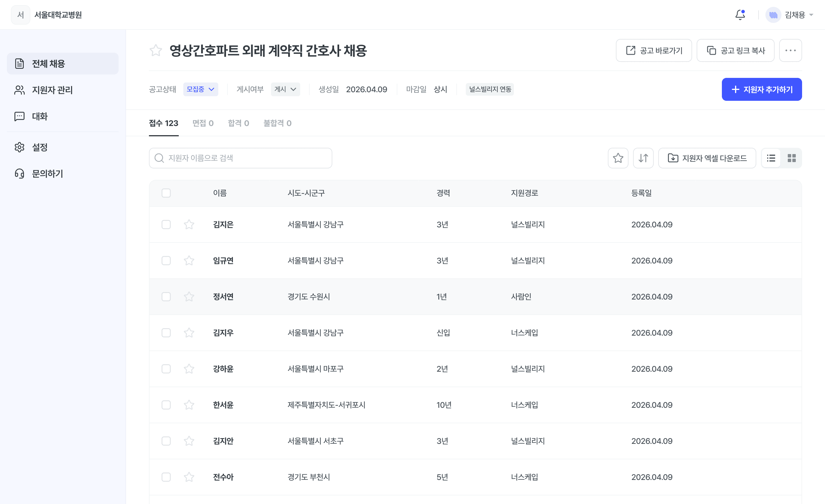The width and height of the screenshot is (825, 504).
Task: Select the 접수 123 tab
Action: 163,123
